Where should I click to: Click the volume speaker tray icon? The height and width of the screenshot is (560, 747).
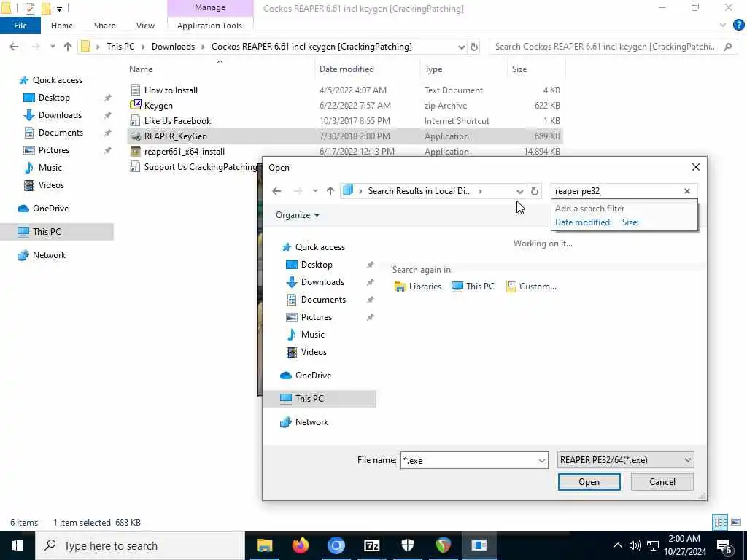tap(635, 545)
